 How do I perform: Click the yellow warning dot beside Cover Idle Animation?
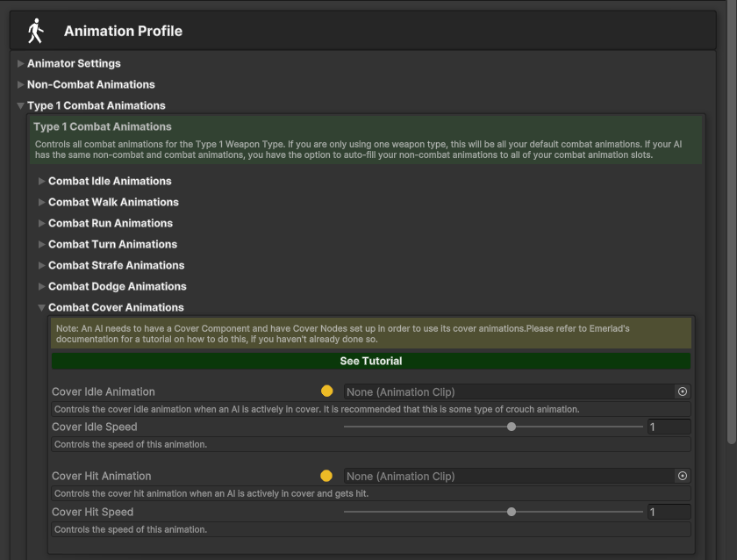[x=326, y=391]
